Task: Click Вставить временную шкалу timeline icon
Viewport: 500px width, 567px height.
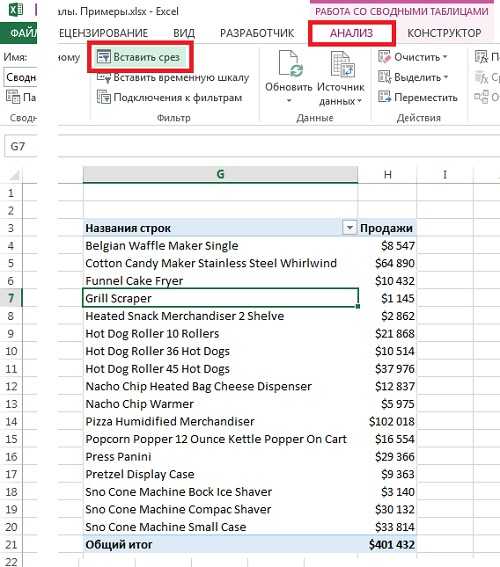Action: (x=103, y=77)
